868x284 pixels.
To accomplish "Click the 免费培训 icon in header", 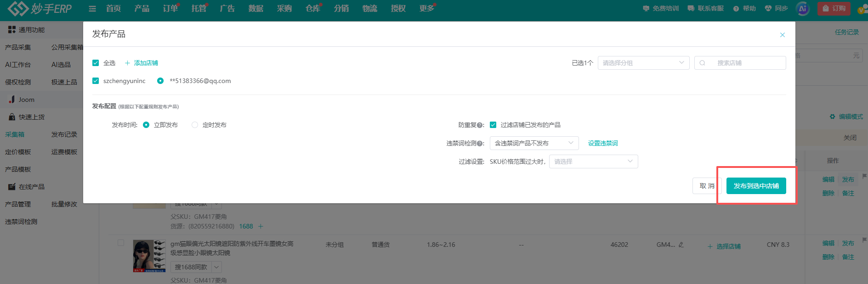I will click(x=646, y=9).
